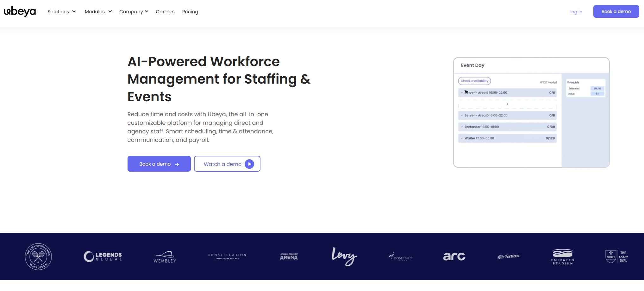Viewport: 644px width, 291px height.
Task: Click the Legends Global logo
Action: click(103, 256)
